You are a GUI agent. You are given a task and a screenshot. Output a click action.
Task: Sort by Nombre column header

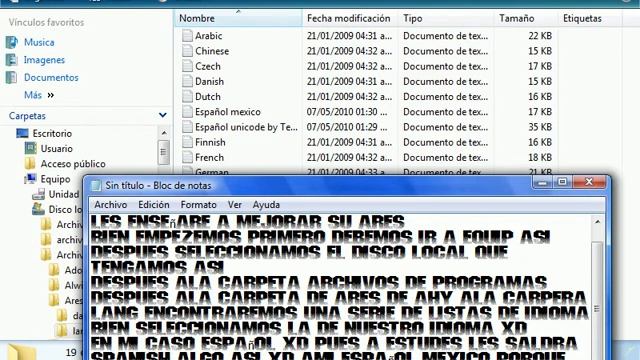pos(239,18)
